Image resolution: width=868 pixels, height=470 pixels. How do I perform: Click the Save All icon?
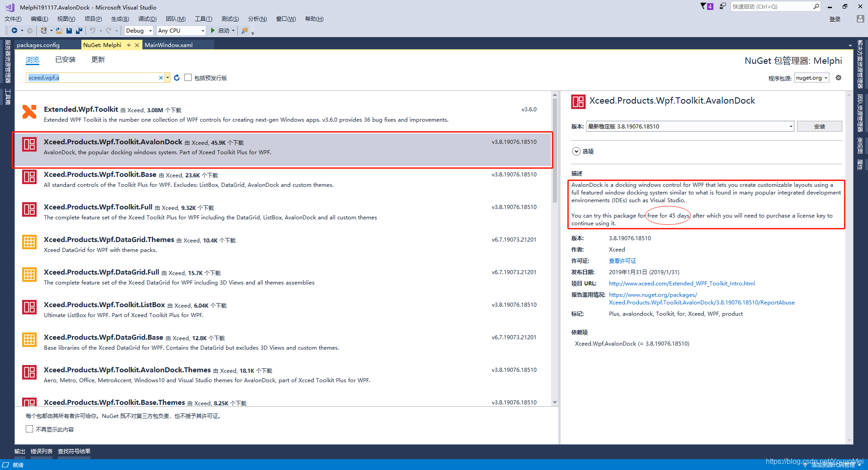tap(79, 30)
